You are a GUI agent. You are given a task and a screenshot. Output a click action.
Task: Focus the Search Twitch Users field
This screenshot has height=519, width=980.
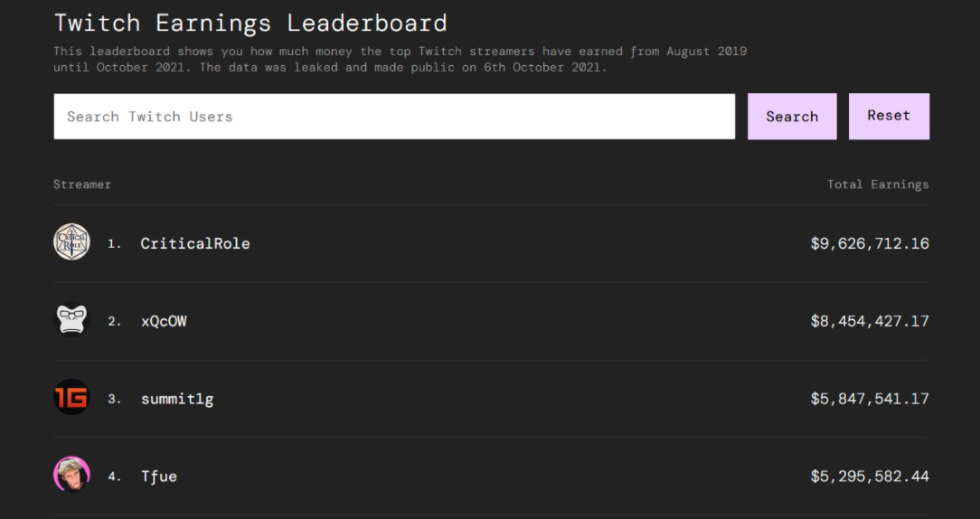[394, 117]
